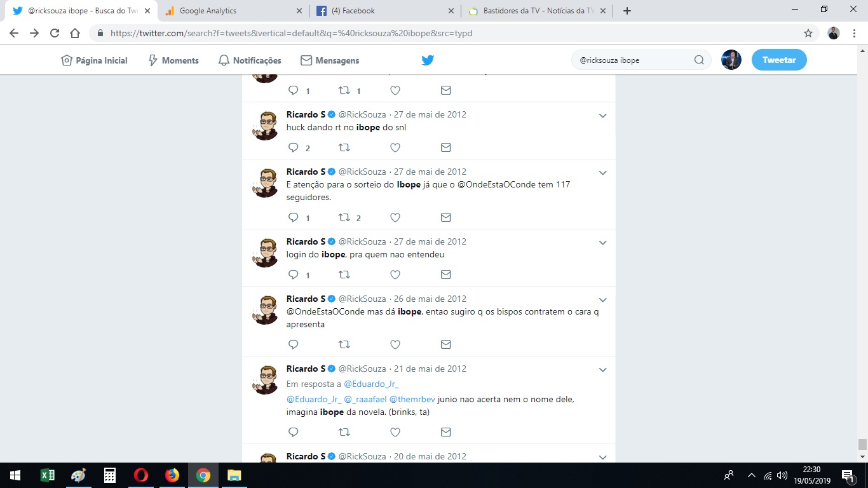Reload the page using the refresh icon
This screenshot has width=868, height=488.
(x=55, y=33)
